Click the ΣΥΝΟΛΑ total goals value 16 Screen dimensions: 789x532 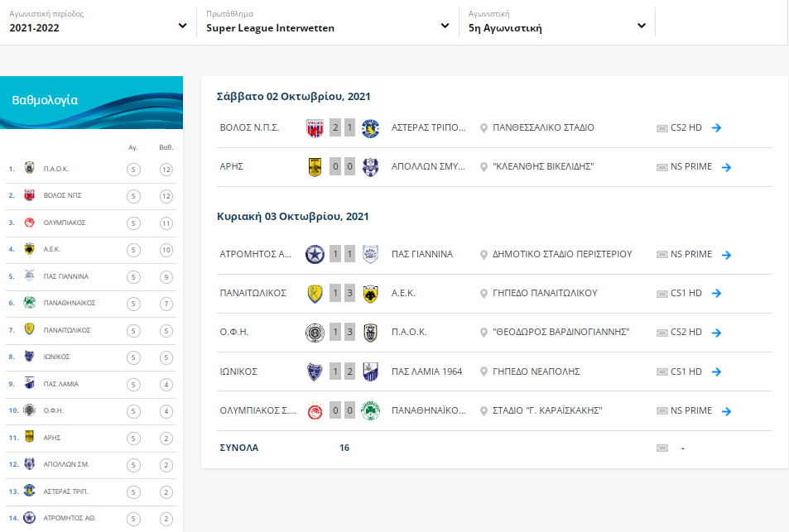tap(344, 448)
